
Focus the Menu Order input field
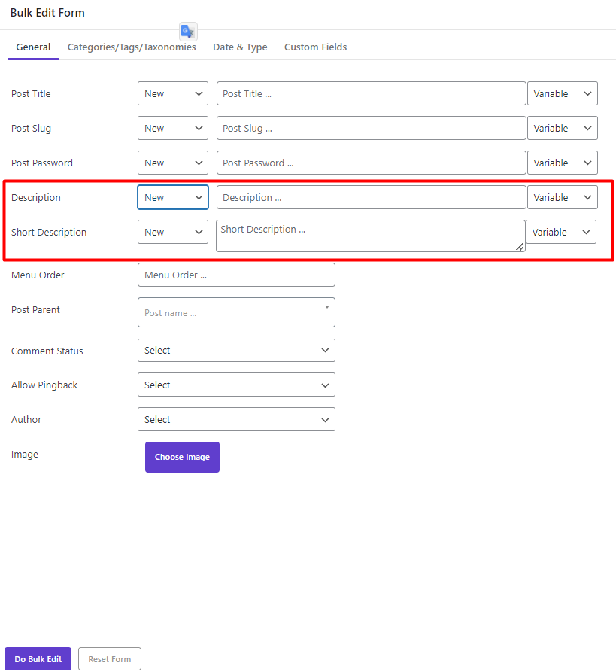(236, 275)
